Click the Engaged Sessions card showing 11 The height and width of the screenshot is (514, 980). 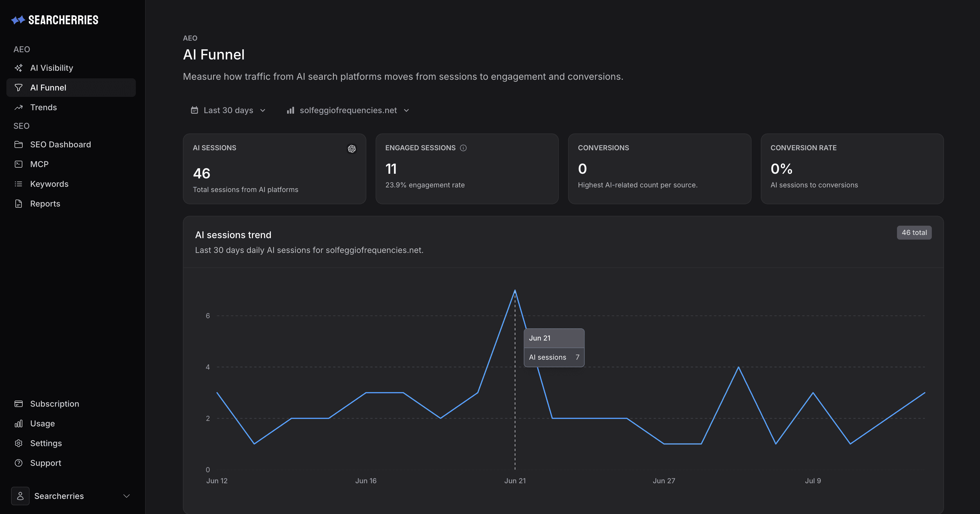467,169
